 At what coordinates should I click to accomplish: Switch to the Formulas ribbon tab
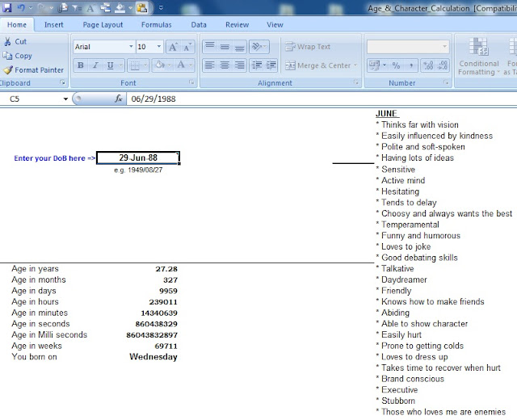click(x=156, y=25)
